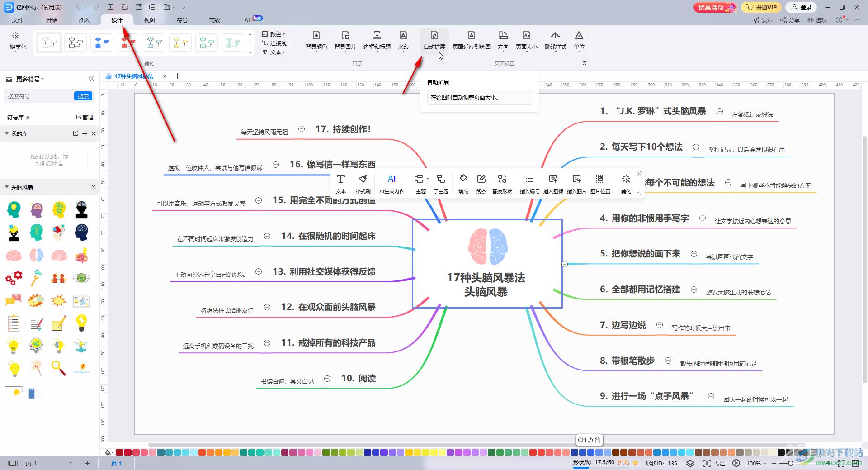Viewport: 868px width, 470px height.
Task: Open Jump Line Style (跳线样式) options
Action: [x=555, y=40]
